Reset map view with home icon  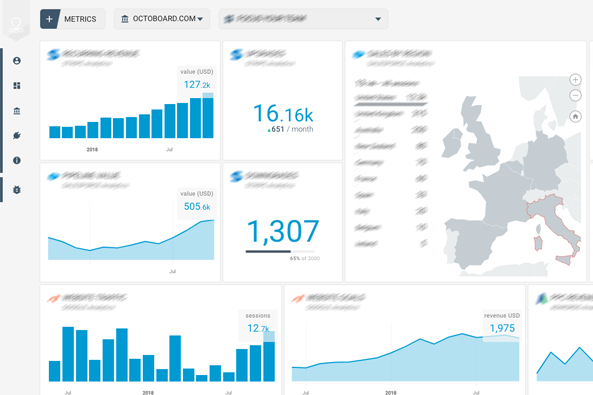tap(575, 117)
